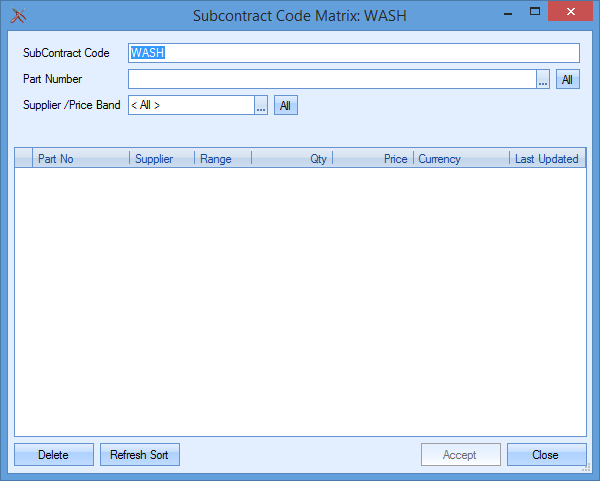Click the Refresh Sort button
This screenshot has height=481, width=600.
pos(139,455)
